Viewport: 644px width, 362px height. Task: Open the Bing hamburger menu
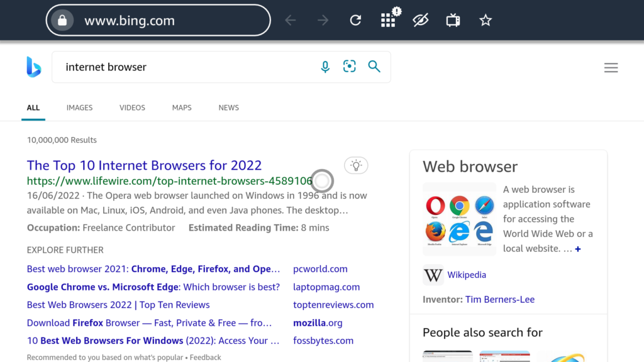pyautogui.click(x=611, y=67)
